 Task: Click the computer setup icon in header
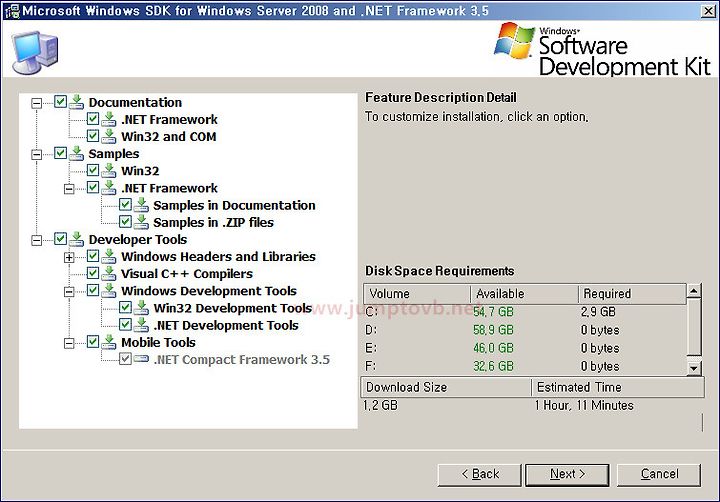pyautogui.click(x=35, y=52)
